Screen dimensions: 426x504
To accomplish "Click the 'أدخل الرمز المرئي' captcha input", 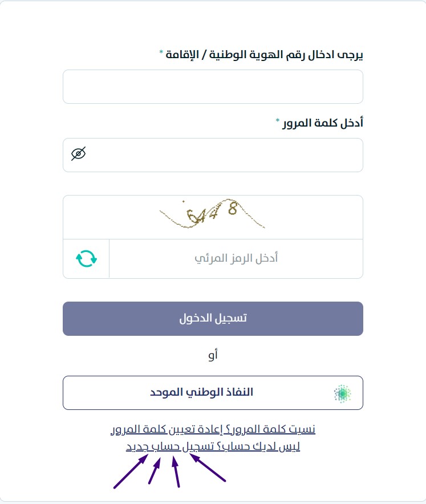I will tap(236, 258).
